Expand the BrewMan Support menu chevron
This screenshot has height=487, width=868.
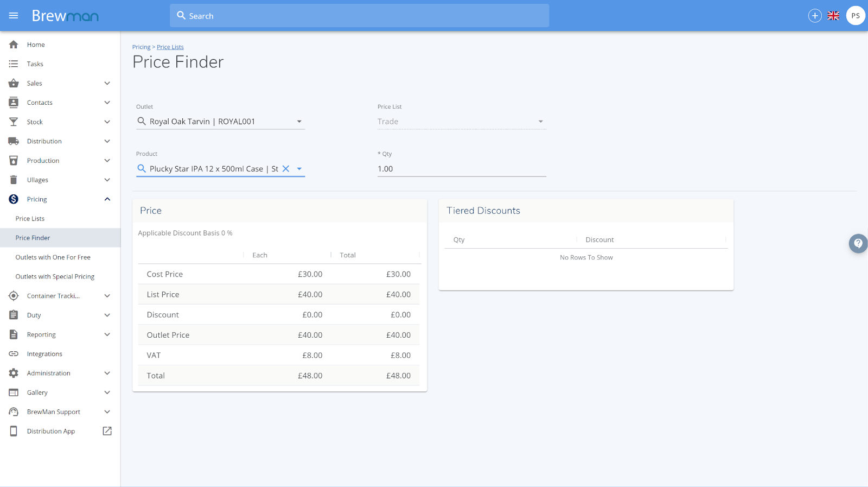pyautogui.click(x=107, y=412)
